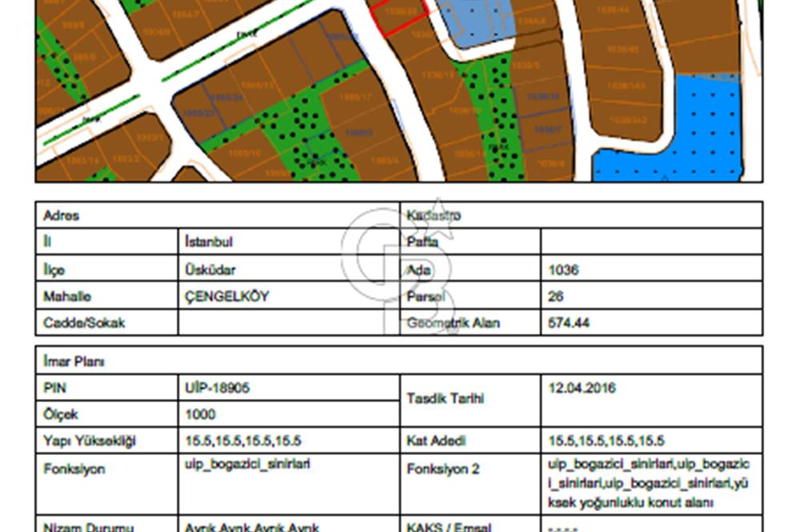
Task: Click the Parsel value 26
Action: coord(556,296)
